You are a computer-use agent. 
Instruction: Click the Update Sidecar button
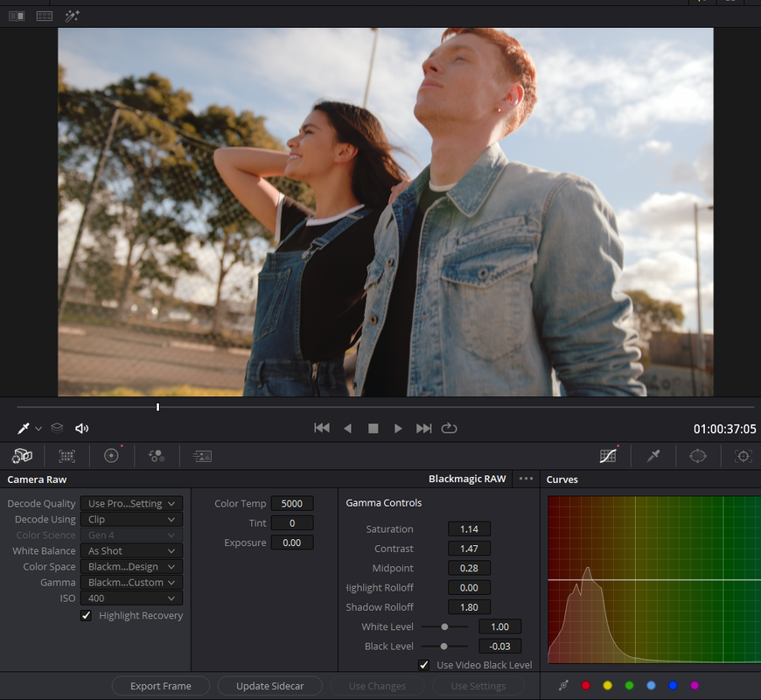point(269,686)
